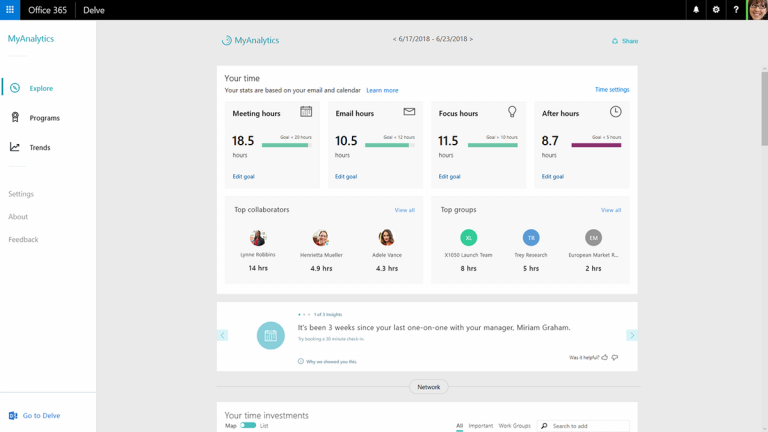
Task: Open Lynne Robbins collaborator photo
Action: tap(258, 238)
